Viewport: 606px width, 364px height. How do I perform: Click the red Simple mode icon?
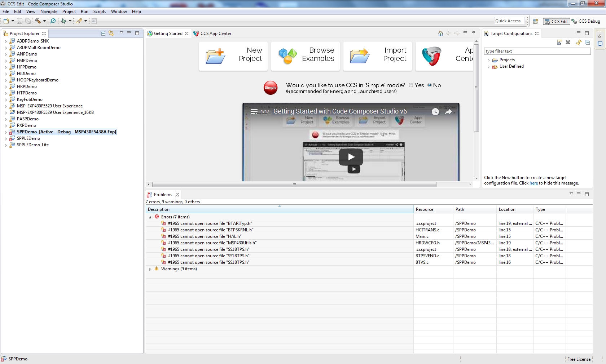pos(271,88)
